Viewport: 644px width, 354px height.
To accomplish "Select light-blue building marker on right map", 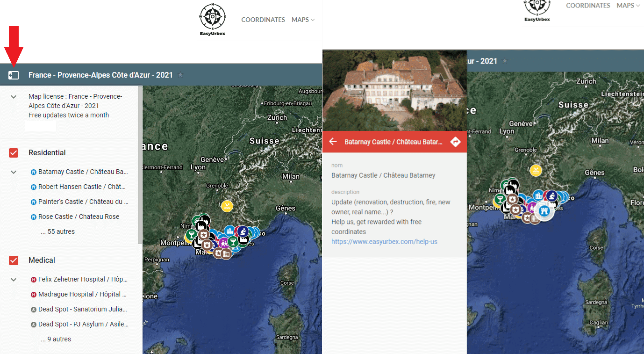I will [x=538, y=195].
